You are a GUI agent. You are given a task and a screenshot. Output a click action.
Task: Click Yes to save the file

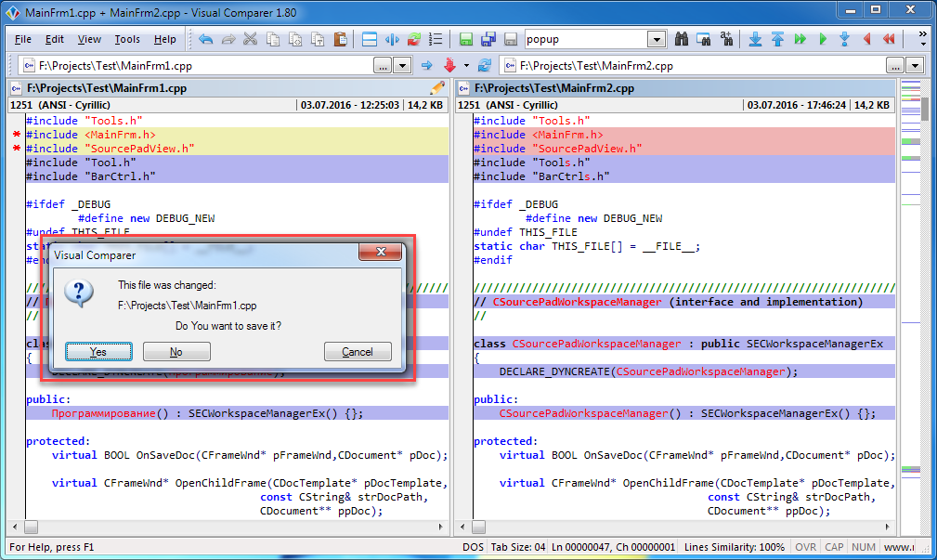(98, 352)
